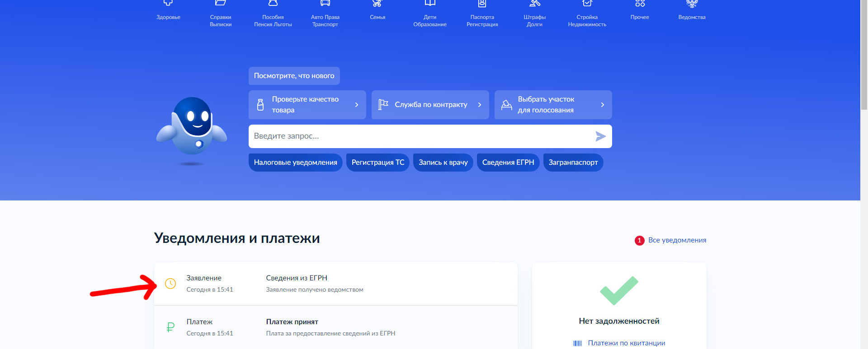Screen dimensions: 868x349
Task: Open the Дети Образование category
Action: click(430, 14)
